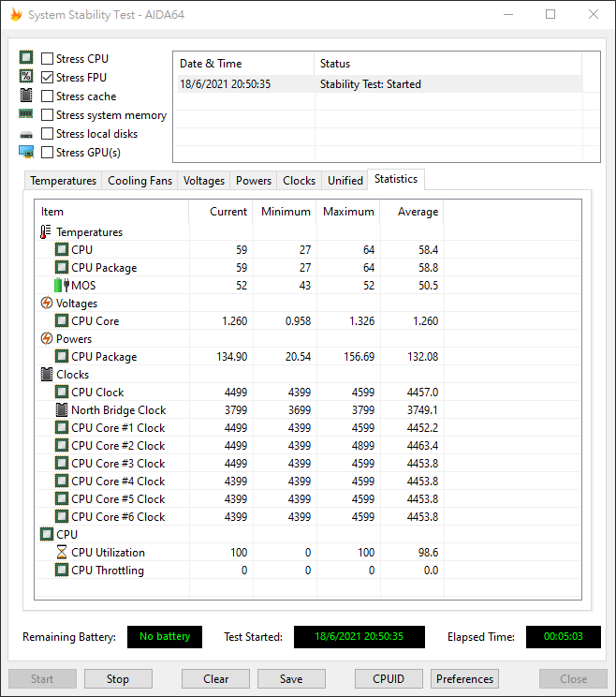Switch to the Powers tab

[254, 181]
